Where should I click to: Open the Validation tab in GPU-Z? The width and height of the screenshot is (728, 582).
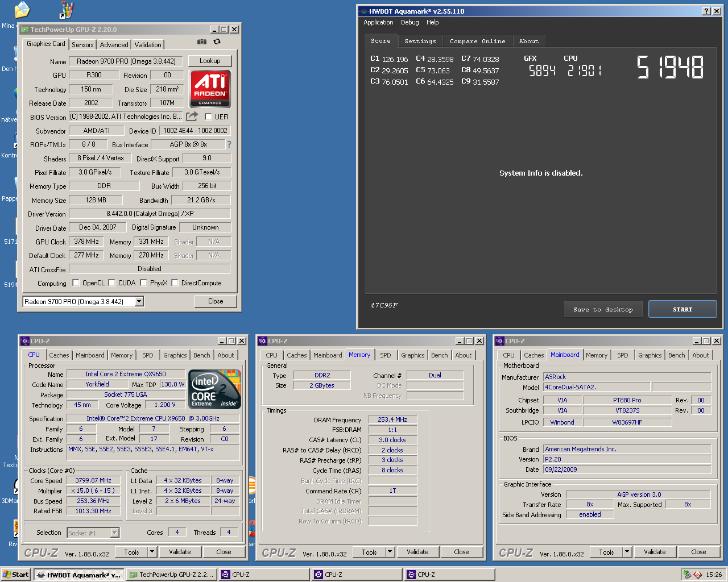click(148, 45)
